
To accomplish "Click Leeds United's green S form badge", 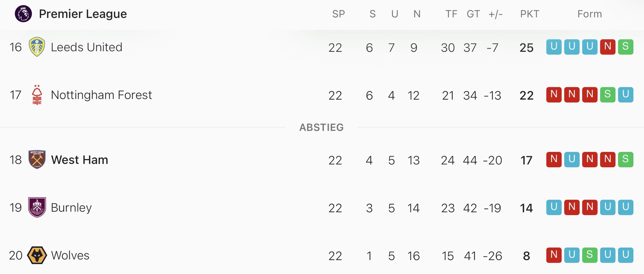I will point(625,47).
